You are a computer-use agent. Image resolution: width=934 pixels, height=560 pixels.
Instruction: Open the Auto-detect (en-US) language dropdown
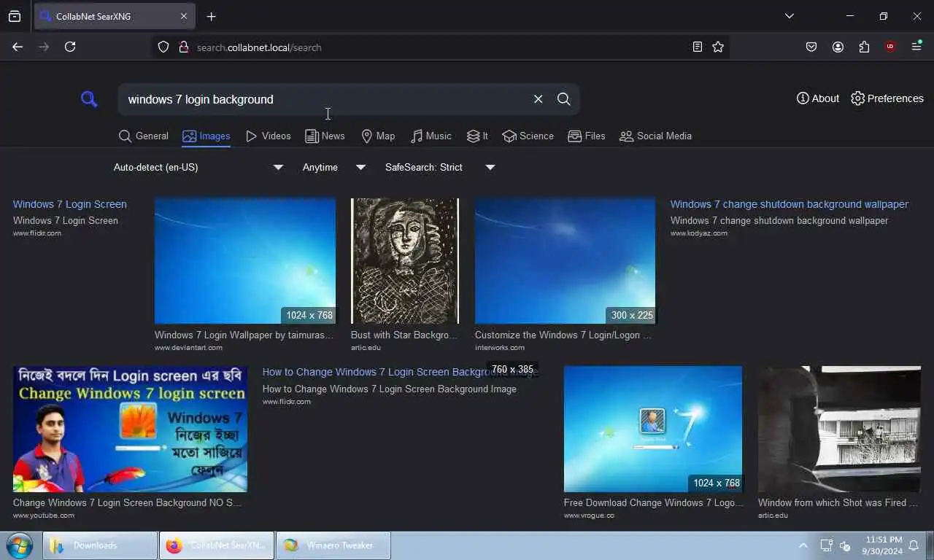coord(198,167)
